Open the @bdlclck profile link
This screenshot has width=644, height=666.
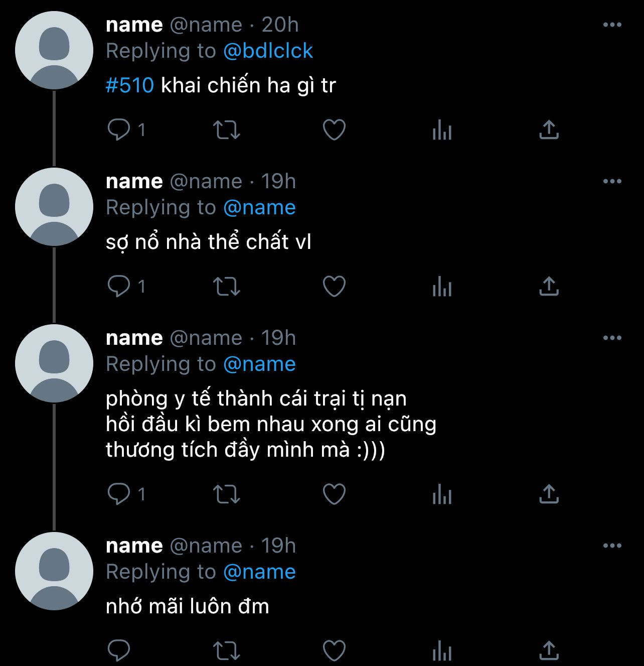tap(268, 51)
